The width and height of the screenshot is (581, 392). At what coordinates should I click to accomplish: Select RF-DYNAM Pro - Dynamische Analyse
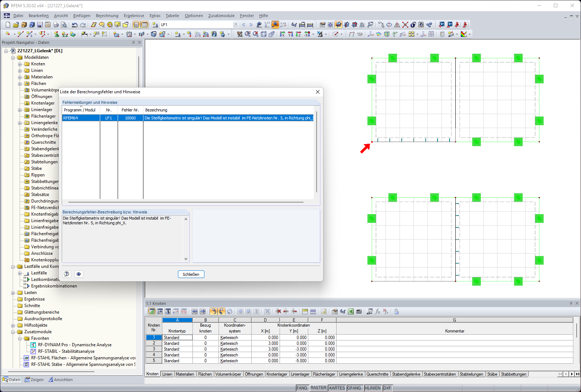pyautogui.click(x=75, y=345)
